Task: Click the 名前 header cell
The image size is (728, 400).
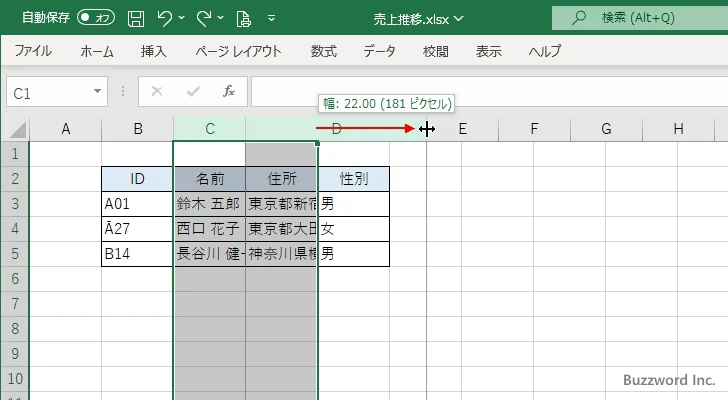Action: click(210, 179)
